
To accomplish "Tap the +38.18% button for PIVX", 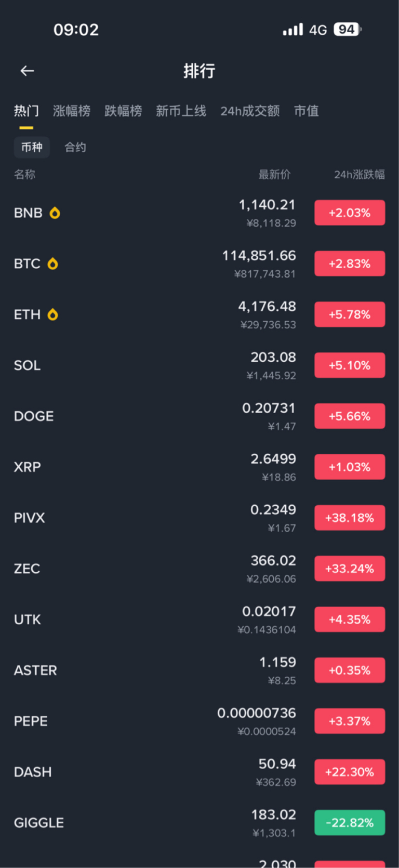I will [350, 518].
